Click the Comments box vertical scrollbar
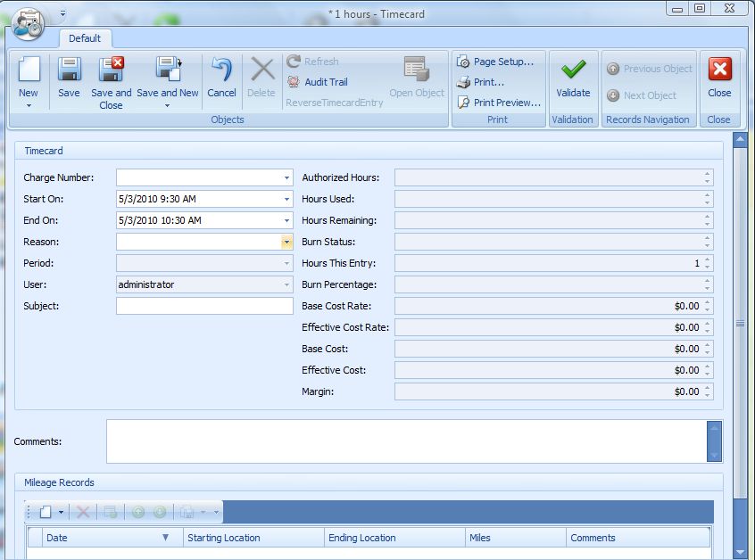The image size is (755, 560). [x=714, y=441]
